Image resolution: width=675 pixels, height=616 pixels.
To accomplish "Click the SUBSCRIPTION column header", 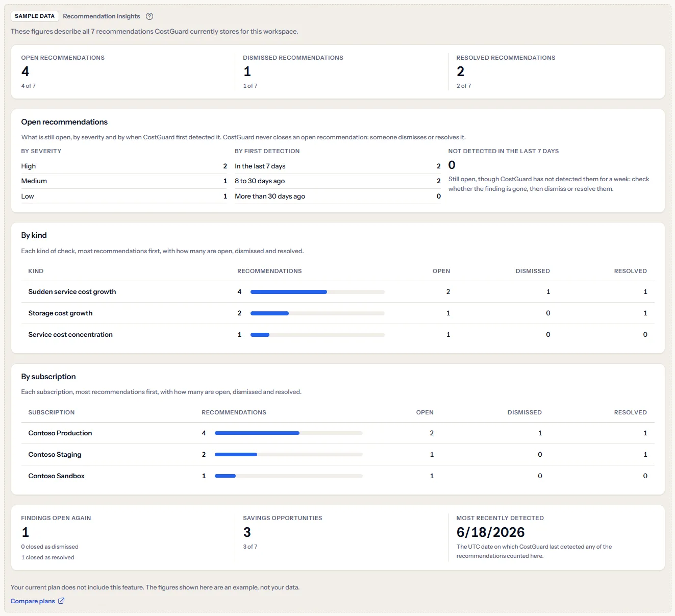I will tap(52, 412).
